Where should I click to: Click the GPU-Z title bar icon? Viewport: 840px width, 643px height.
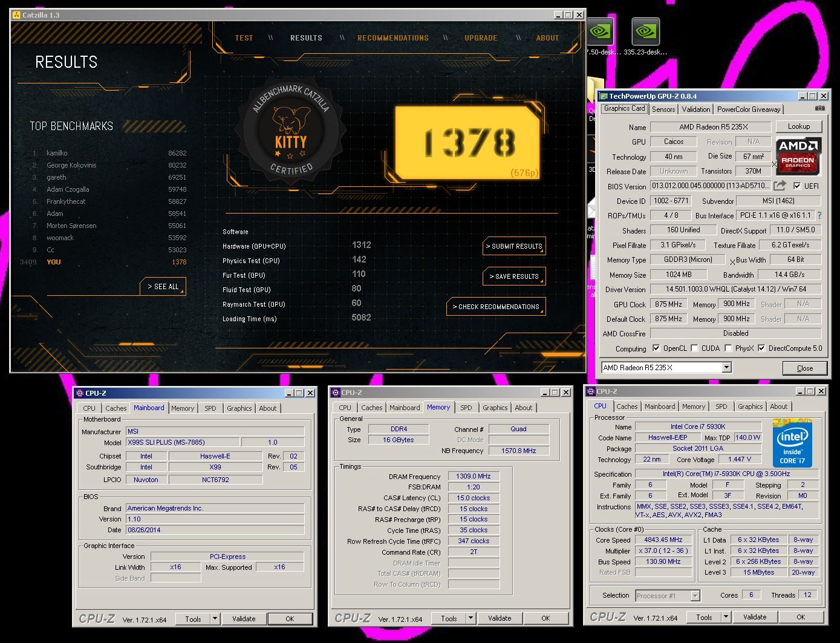(604, 96)
